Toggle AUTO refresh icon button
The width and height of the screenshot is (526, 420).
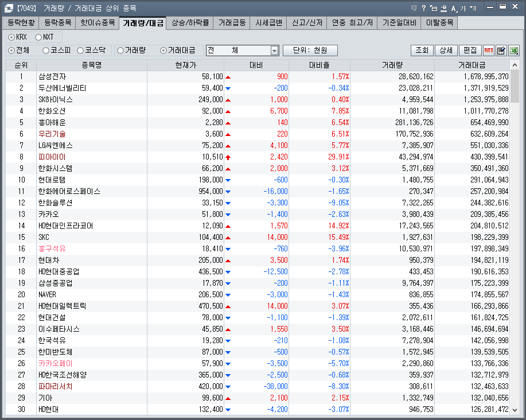coord(489,50)
